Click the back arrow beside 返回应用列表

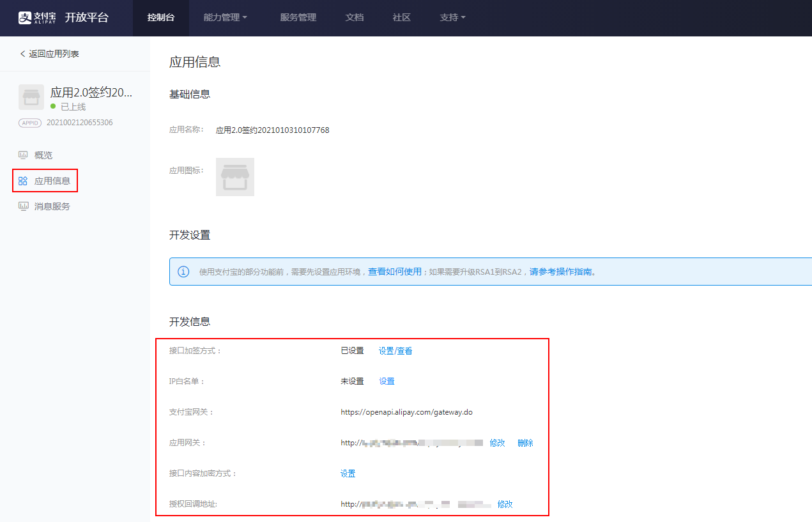point(23,54)
